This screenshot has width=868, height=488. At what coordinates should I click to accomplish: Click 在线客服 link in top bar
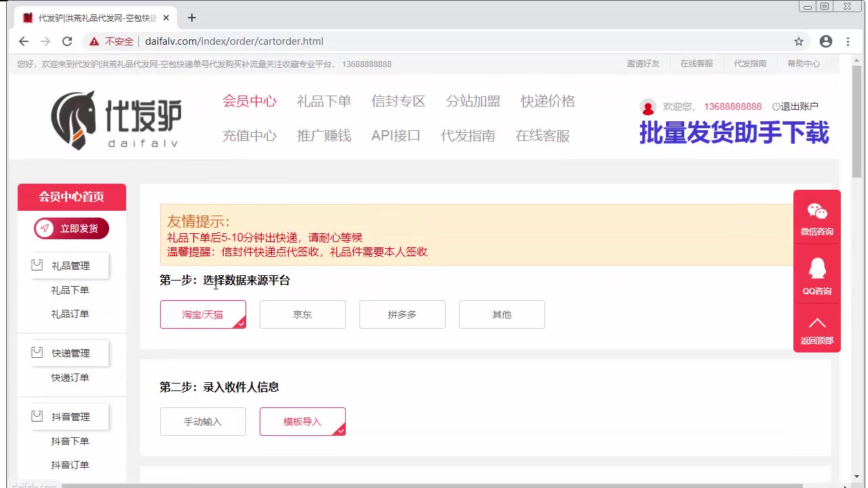pyautogui.click(x=696, y=64)
